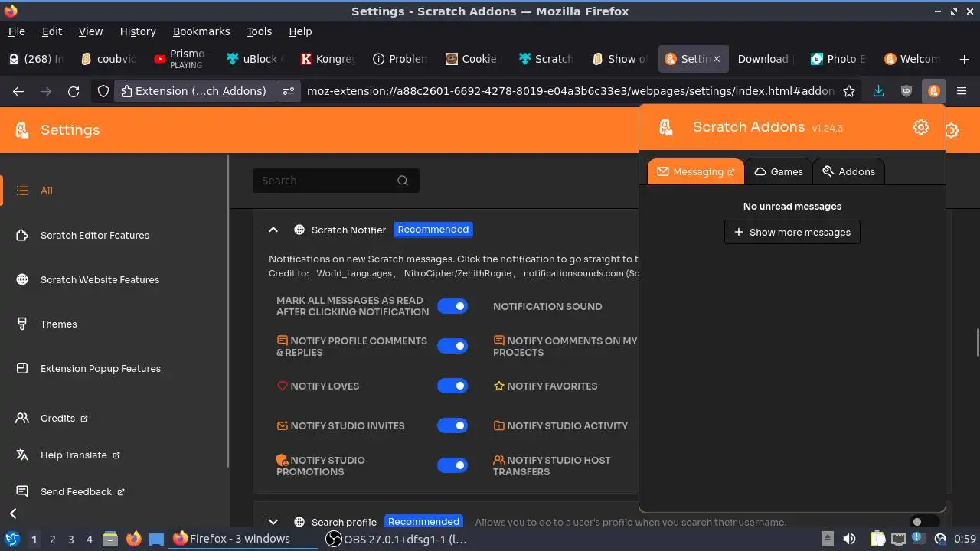Image resolution: width=980 pixels, height=551 pixels.
Task: Switch to the Addons tab in popup
Action: (848, 171)
